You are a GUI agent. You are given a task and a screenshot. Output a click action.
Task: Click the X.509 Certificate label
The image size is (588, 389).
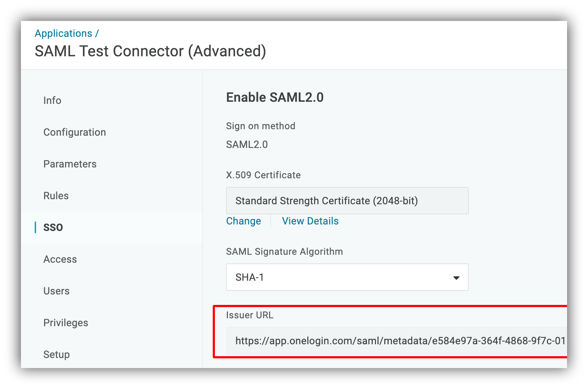point(263,175)
